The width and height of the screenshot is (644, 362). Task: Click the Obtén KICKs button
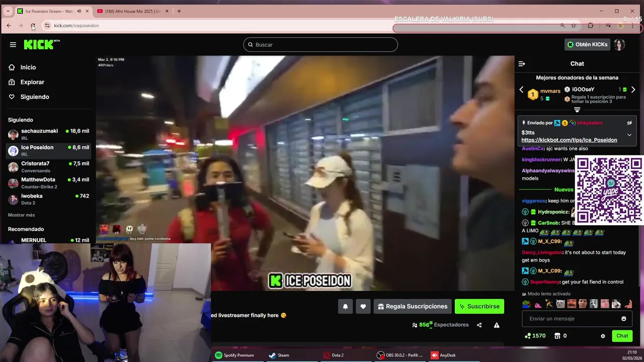coord(587,44)
